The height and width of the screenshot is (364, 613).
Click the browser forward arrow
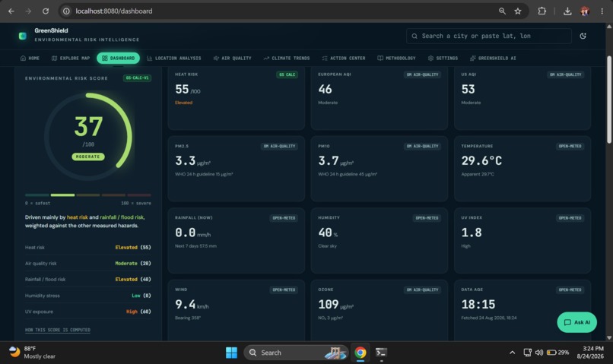pos(28,11)
